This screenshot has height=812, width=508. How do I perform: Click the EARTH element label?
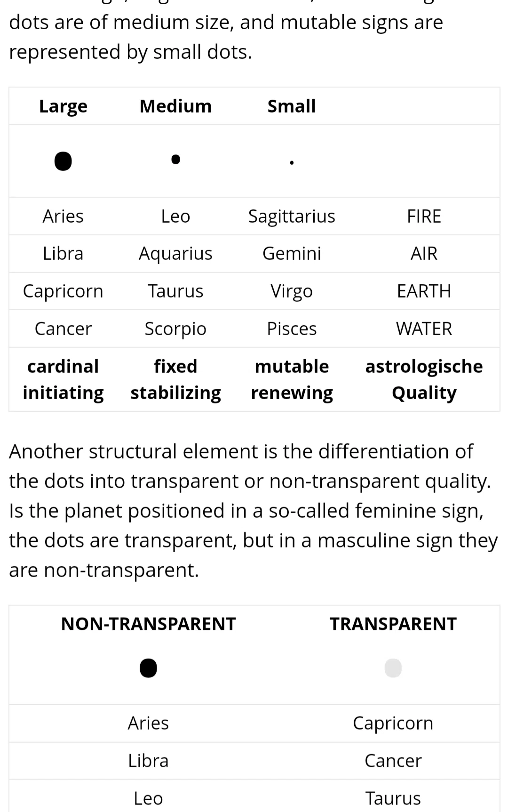pyautogui.click(x=424, y=291)
